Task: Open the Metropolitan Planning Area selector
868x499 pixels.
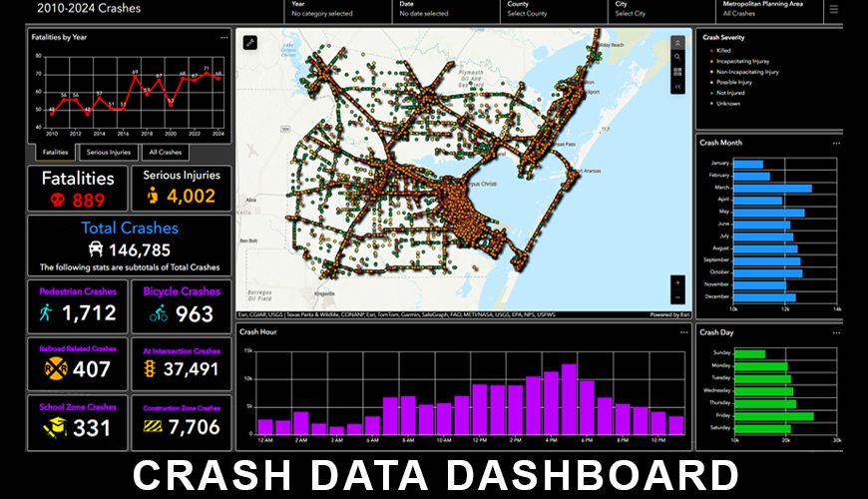Action: [x=770, y=9]
